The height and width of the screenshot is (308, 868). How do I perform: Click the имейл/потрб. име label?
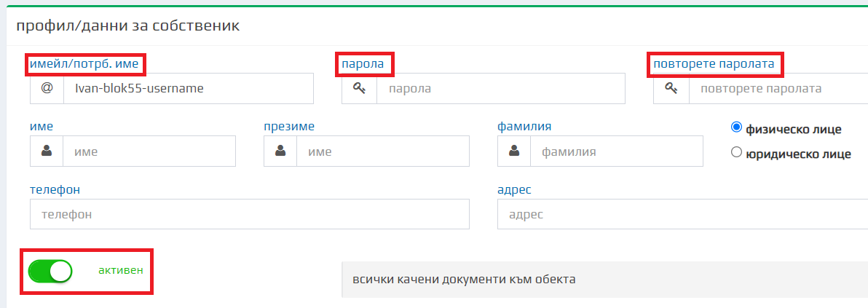[84, 64]
